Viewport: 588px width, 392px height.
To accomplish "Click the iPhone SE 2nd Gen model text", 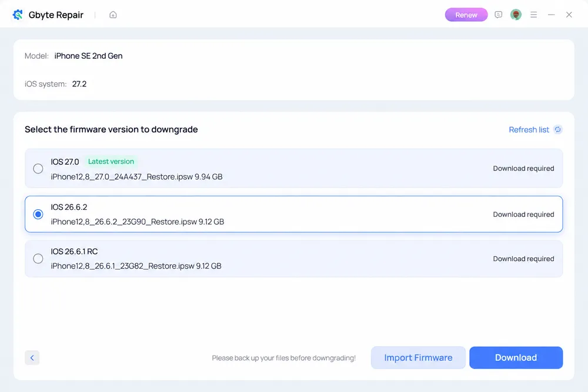I will [x=89, y=56].
